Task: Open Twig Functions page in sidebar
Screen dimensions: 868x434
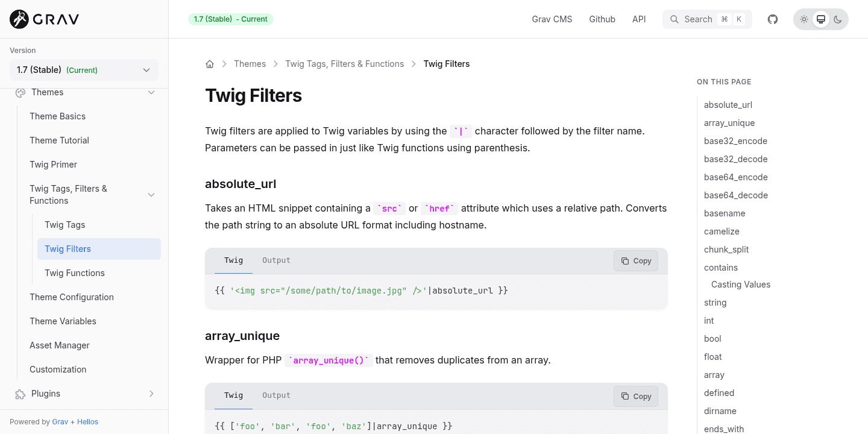Action: click(75, 273)
